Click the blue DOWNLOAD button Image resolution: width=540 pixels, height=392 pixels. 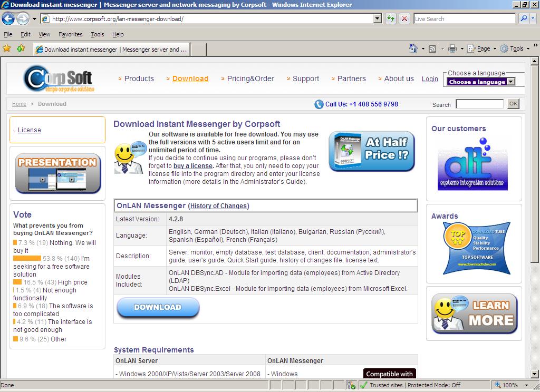[x=158, y=308]
